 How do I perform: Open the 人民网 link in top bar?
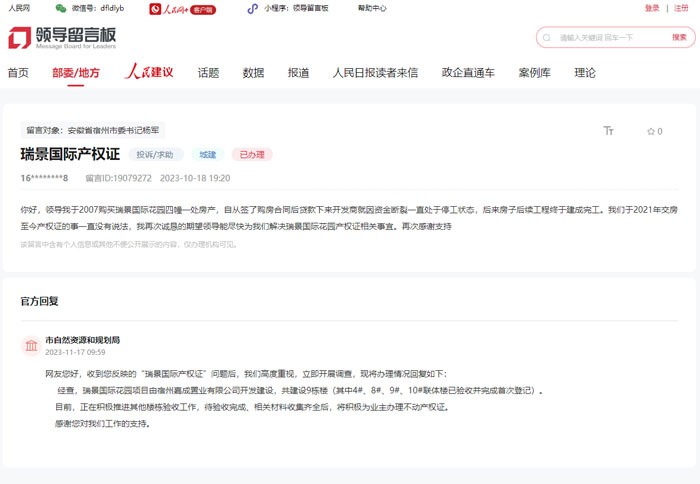click(x=19, y=8)
